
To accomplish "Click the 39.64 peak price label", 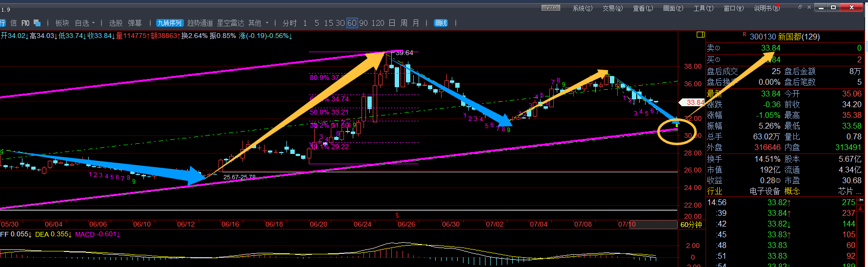I will pyautogui.click(x=404, y=53).
